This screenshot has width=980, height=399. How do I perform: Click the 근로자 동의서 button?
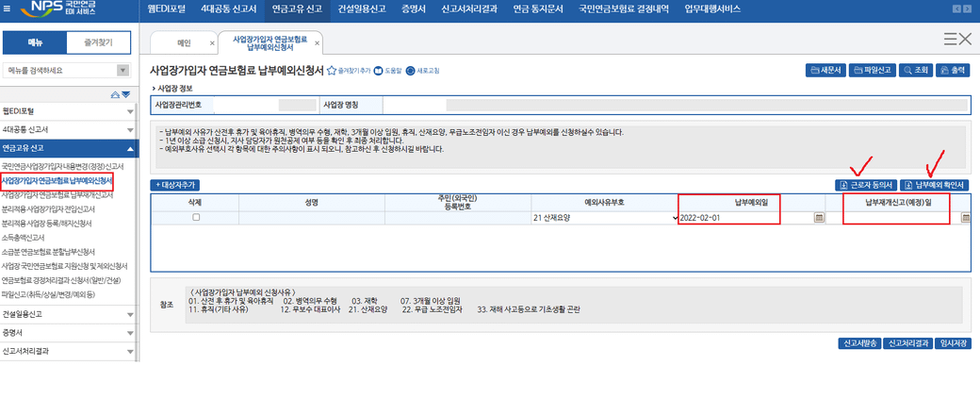click(865, 185)
